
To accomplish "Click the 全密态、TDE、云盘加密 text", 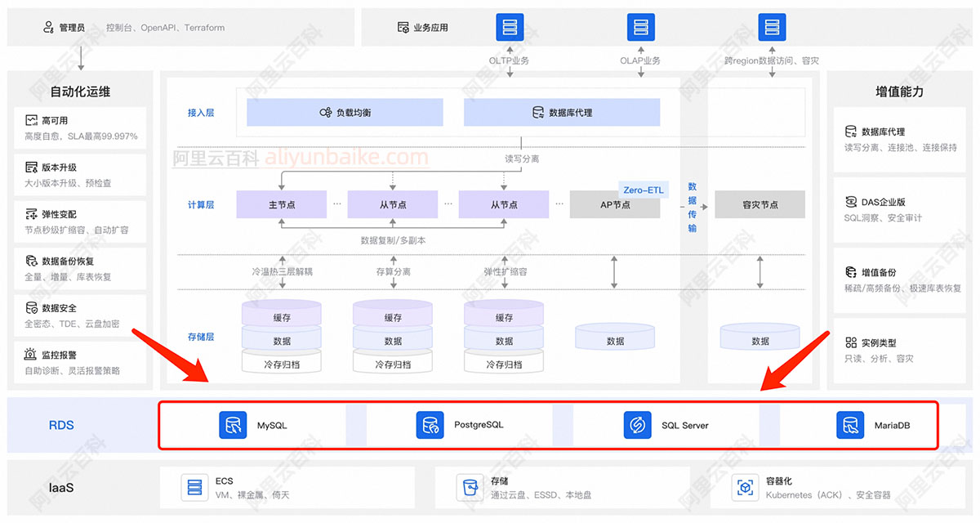I will (x=72, y=324).
